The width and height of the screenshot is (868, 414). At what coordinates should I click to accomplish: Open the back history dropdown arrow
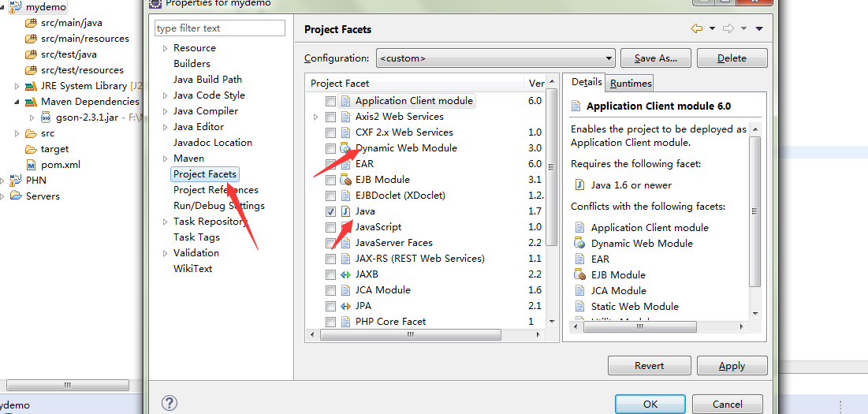[x=712, y=28]
